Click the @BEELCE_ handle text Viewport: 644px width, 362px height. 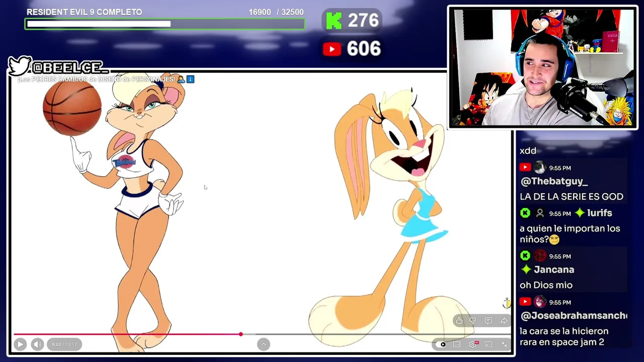click(x=69, y=67)
